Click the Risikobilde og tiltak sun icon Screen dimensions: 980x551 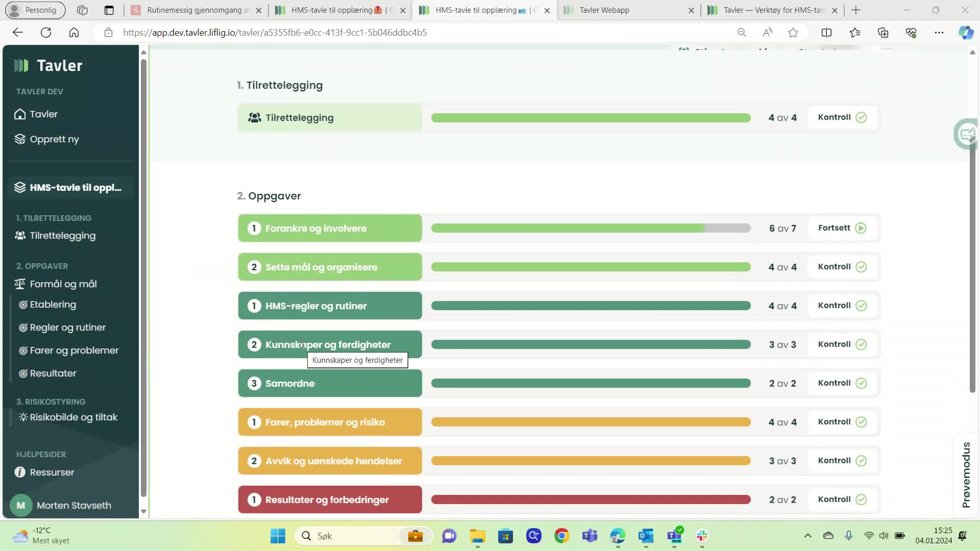pos(23,417)
